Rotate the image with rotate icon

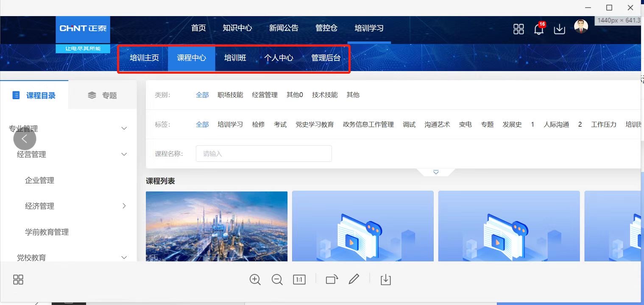pyautogui.click(x=332, y=280)
